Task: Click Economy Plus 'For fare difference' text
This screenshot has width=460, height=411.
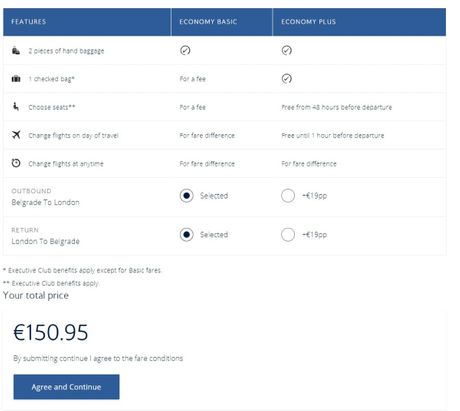Action: pyautogui.click(x=309, y=164)
